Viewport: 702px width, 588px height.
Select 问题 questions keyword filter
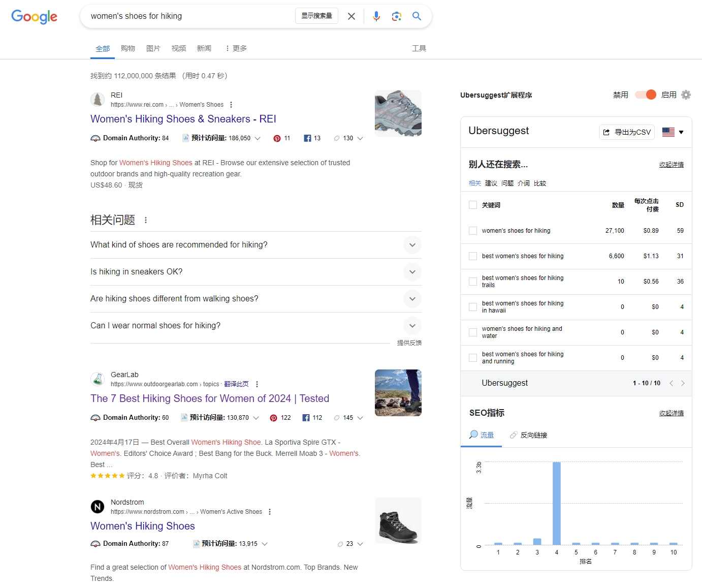tap(507, 183)
